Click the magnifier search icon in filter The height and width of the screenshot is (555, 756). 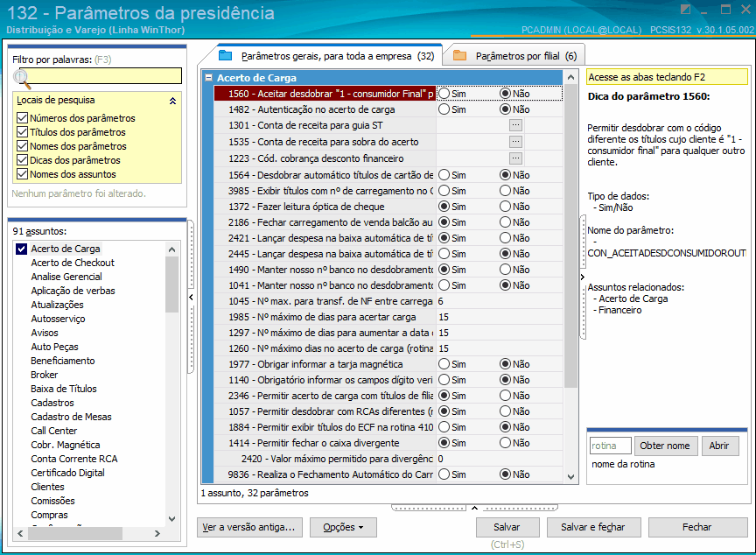tap(22, 79)
